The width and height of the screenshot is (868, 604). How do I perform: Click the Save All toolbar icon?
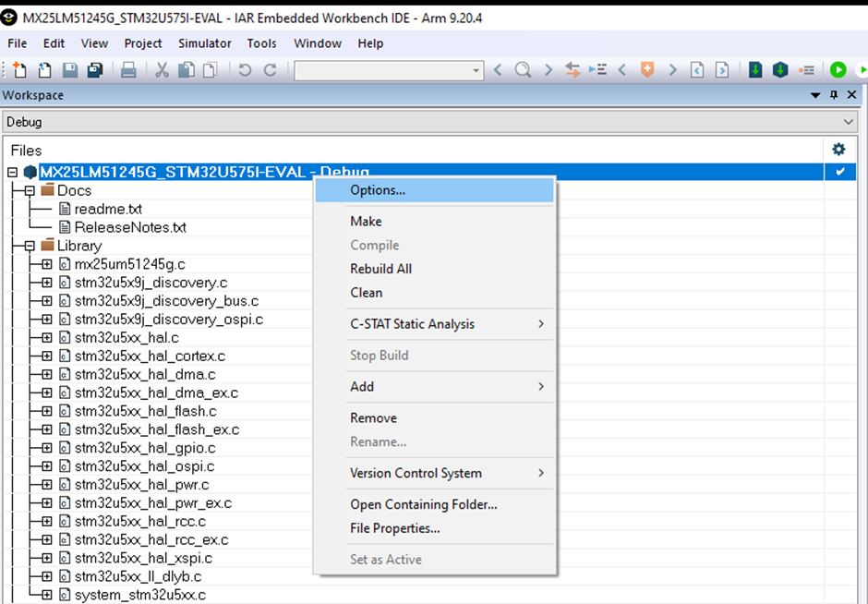95,70
